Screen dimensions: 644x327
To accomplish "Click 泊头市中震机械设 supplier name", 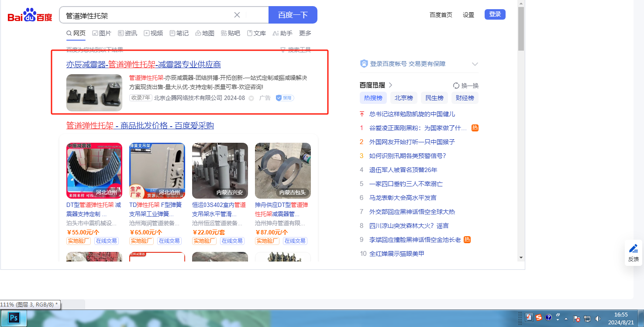I will click(x=92, y=223).
